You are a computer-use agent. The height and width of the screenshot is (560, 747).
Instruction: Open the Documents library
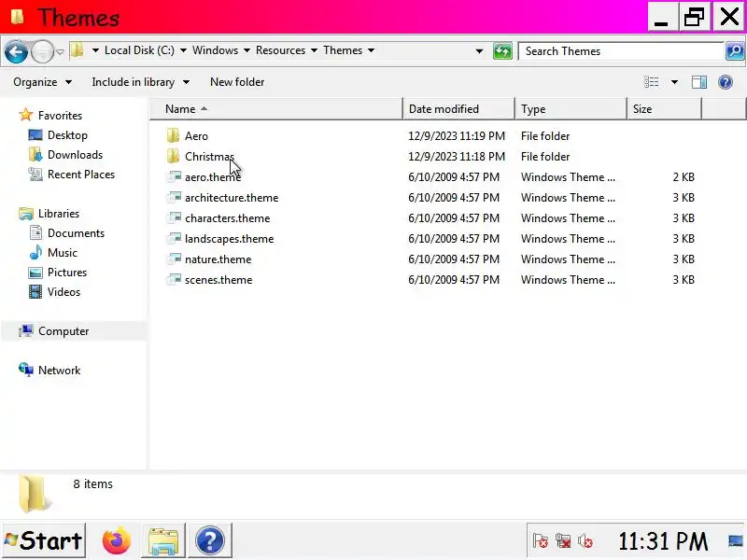pos(76,232)
